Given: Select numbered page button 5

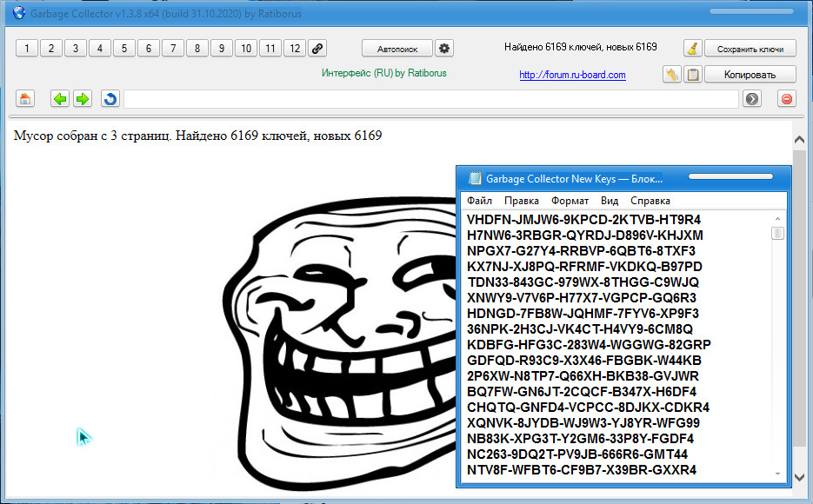Looking at the screenshot, I should pos(124,49).
